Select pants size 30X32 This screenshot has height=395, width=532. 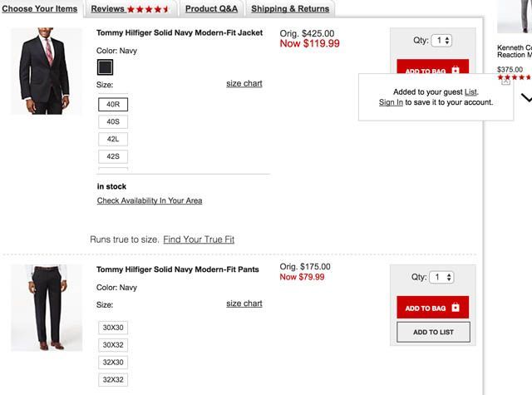tap(113, 345)
